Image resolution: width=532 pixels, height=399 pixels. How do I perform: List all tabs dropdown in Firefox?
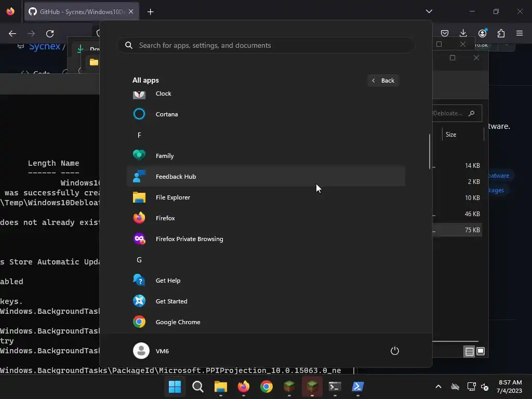429,11
